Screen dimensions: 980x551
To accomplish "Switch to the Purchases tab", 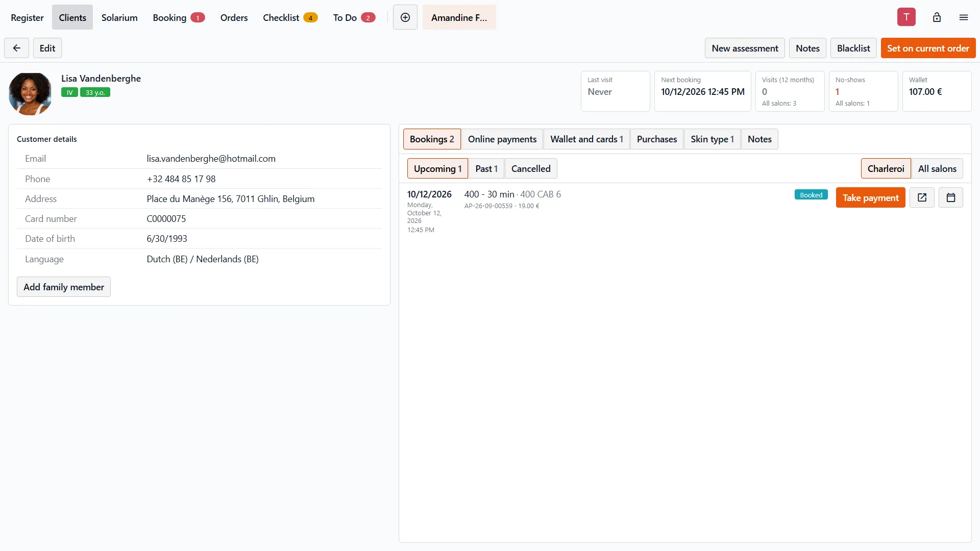I will [657, 139].
